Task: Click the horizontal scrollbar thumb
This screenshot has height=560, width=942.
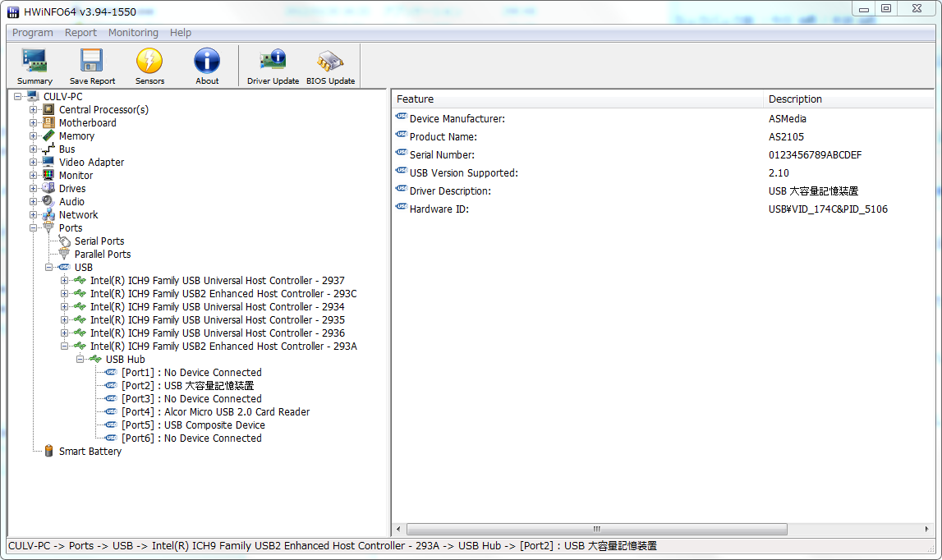Action: pos(596,530)
